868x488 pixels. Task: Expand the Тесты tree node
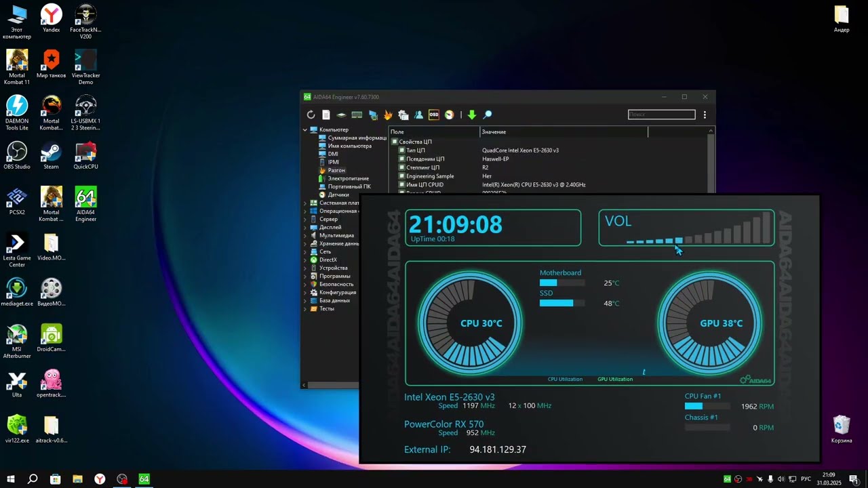tap(305, 308)
